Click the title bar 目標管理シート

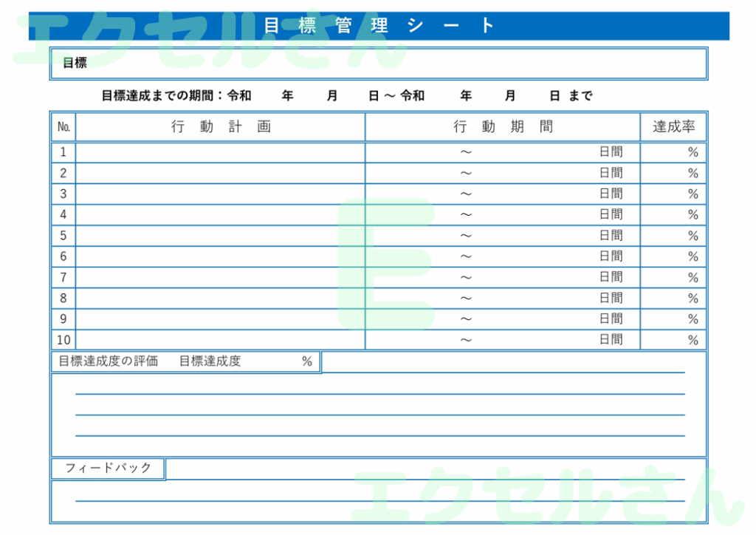click(378, 24)
